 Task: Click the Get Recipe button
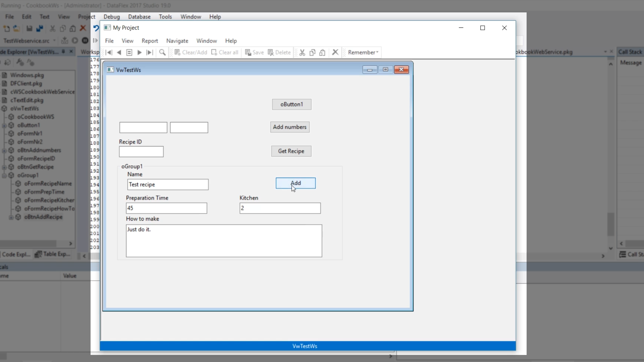[x=291, y=151]
